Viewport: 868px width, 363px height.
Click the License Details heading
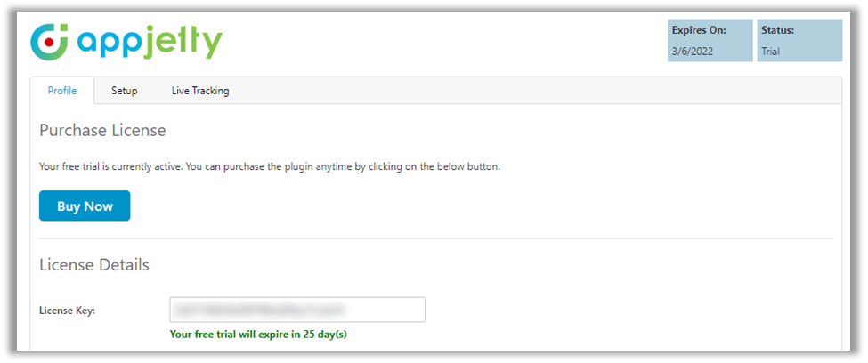pos(94,264)
